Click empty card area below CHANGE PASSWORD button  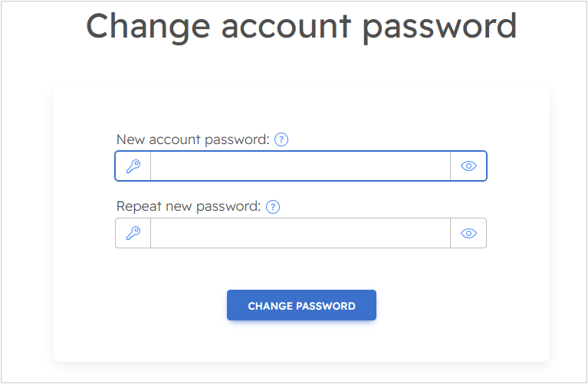(301, 342)
